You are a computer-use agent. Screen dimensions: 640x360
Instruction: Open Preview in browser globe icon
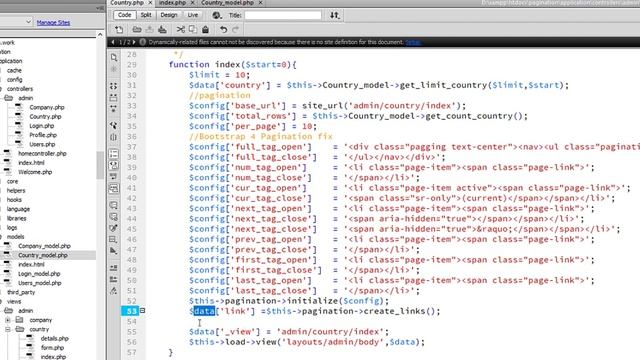(x=217, y=15)
